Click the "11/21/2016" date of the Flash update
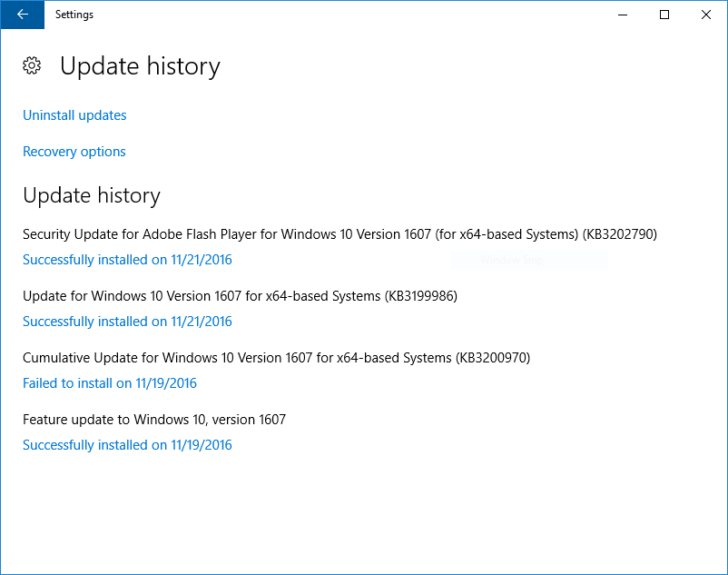This screenshot has width=728, height=575. point(202,260)
